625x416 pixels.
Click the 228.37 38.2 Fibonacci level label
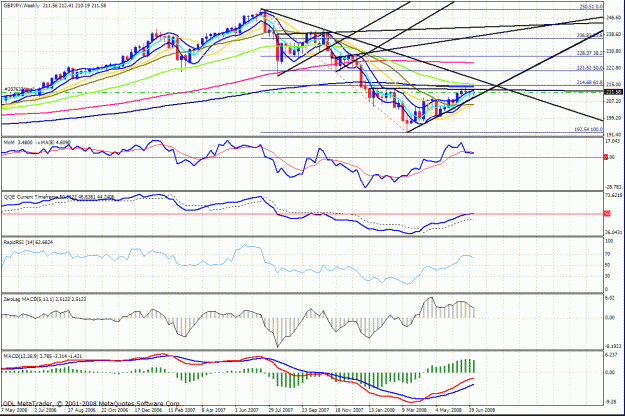pyautogui.click(x=590, y=53)
